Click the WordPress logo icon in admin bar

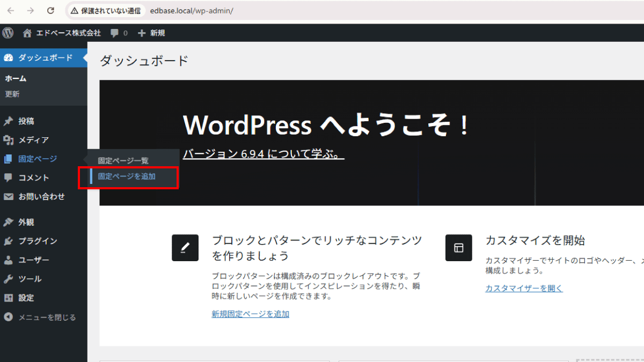(8, 33)
